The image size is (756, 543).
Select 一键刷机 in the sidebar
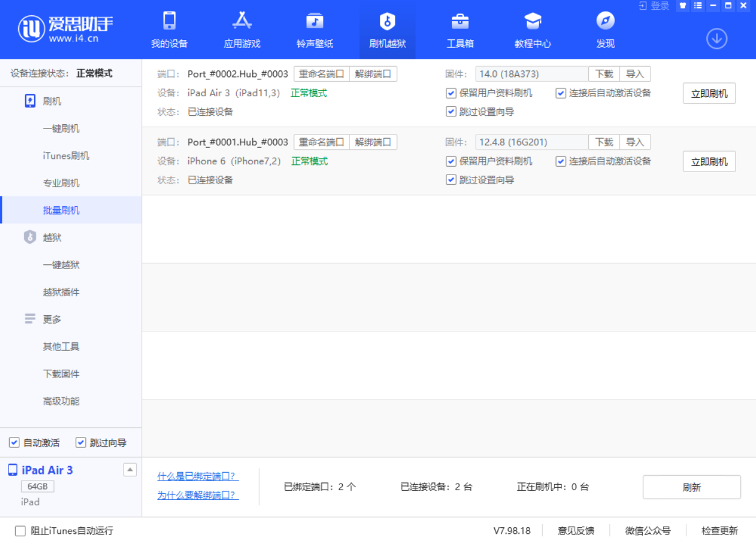[x=71, y=128]
